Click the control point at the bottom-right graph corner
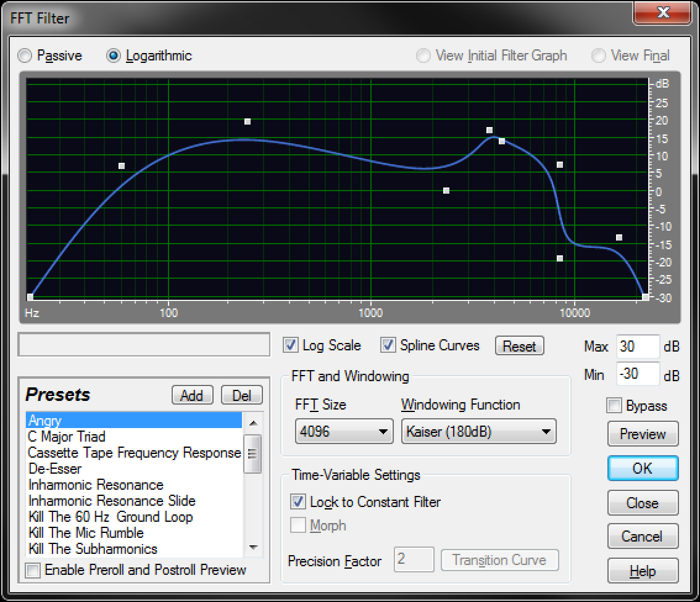The width and height of the screenshot is (700, 602). (x=645, y=297)
